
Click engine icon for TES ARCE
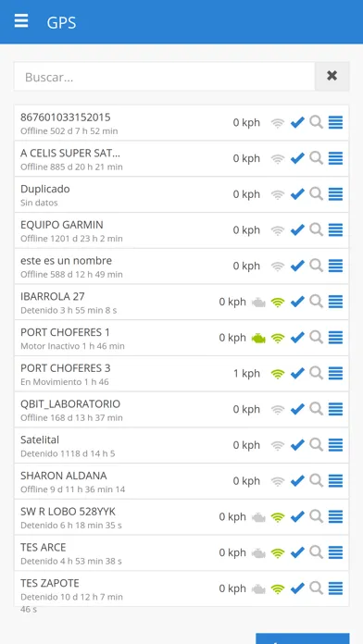coord(258,553)
